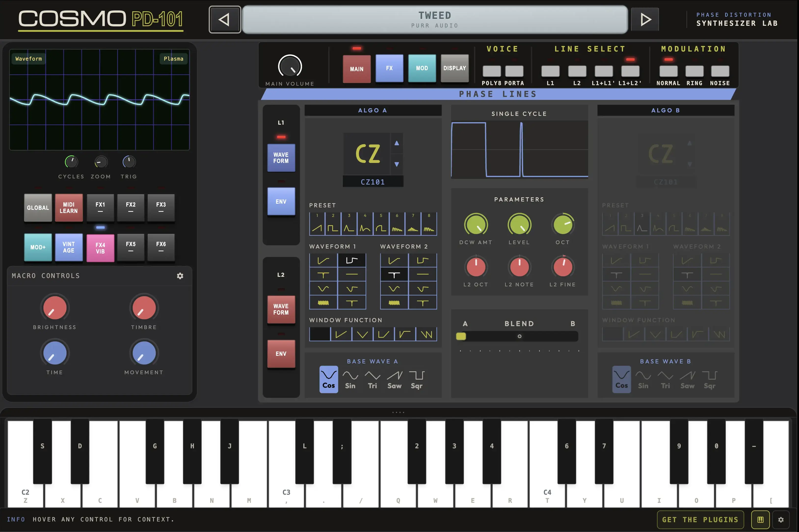Pick Sin as Base Wave B
Screen dimensions: 799x532
click(x=643, y=379)
